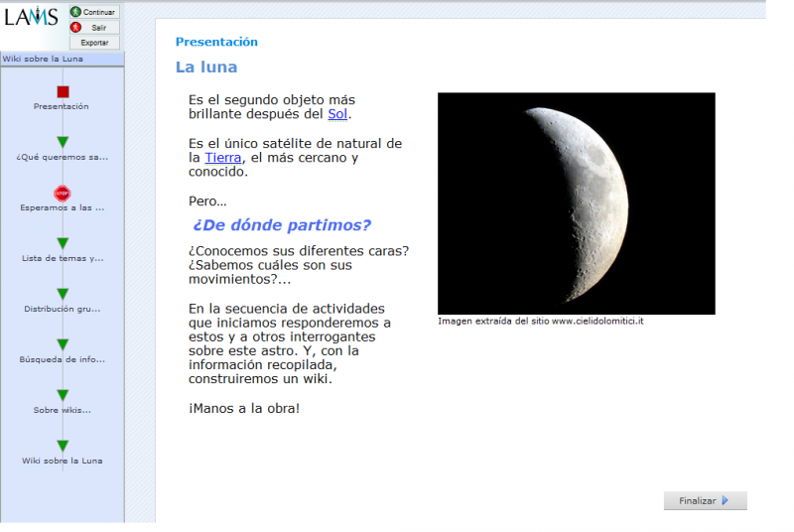Click the Exportar button
This screenshot has width=794, height=532.
coord(94,43)
